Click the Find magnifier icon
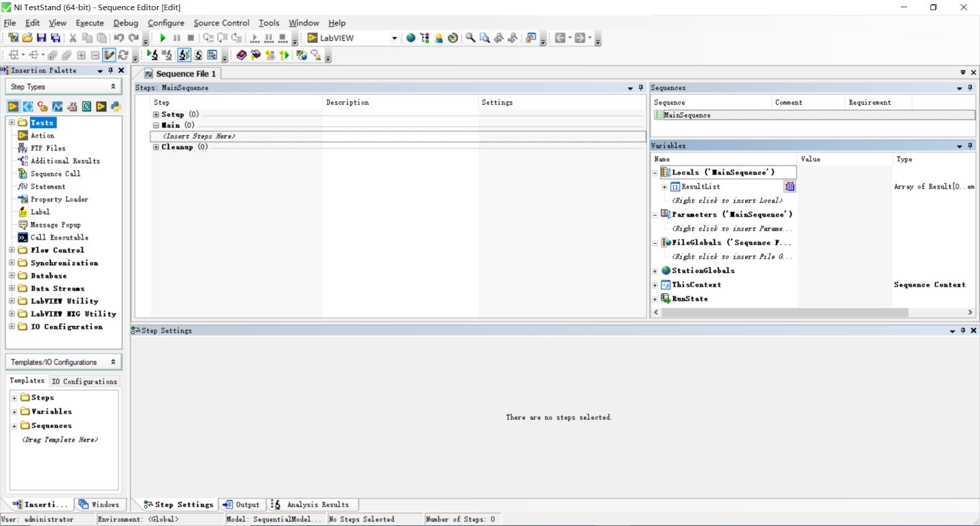Viewport: 980px width, 526px height. (x=470, y=38)
